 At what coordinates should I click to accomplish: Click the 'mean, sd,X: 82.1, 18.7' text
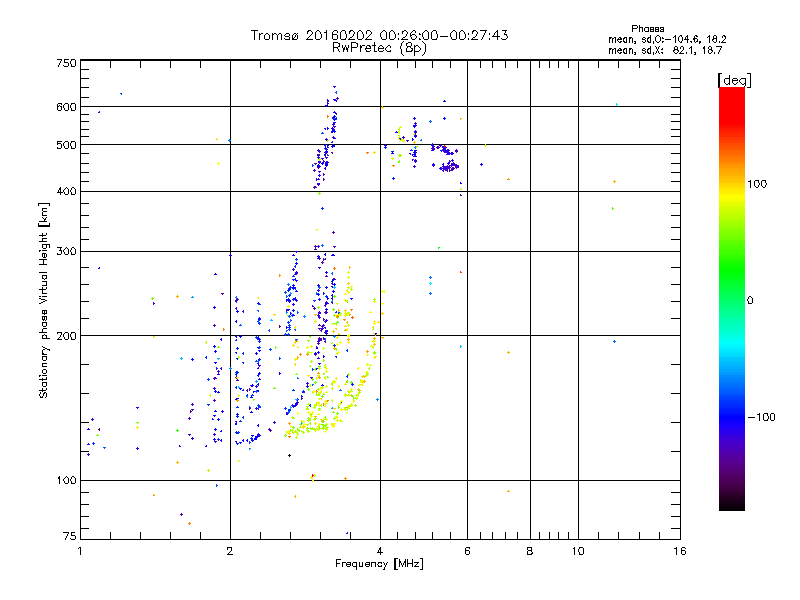tap(665, 50)
